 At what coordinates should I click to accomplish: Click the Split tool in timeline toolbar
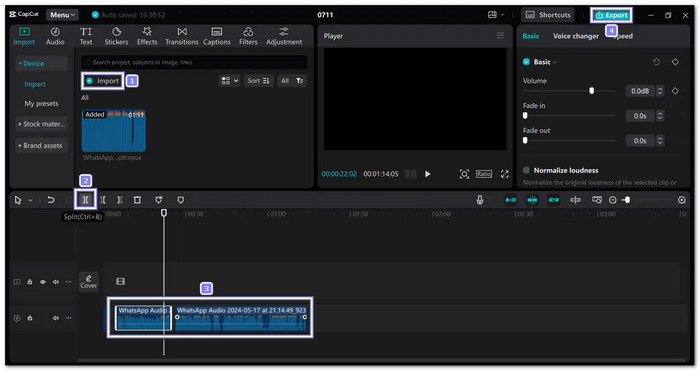click(85, 200)
